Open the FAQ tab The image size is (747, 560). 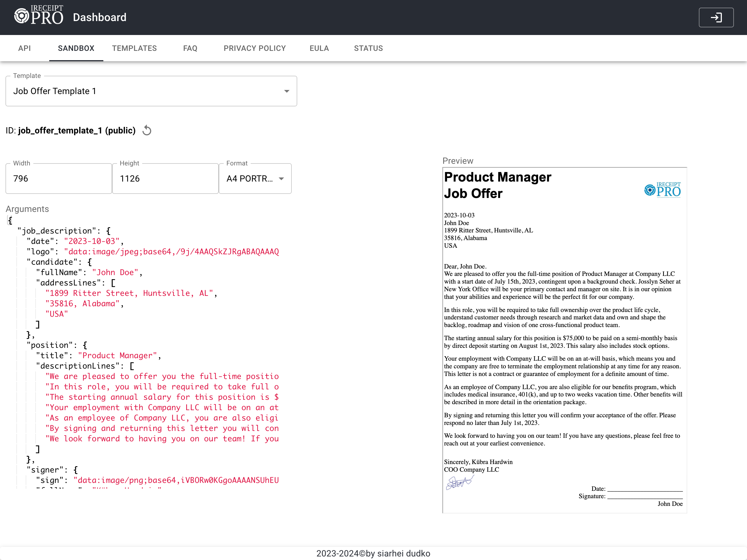tap(190, 48)
